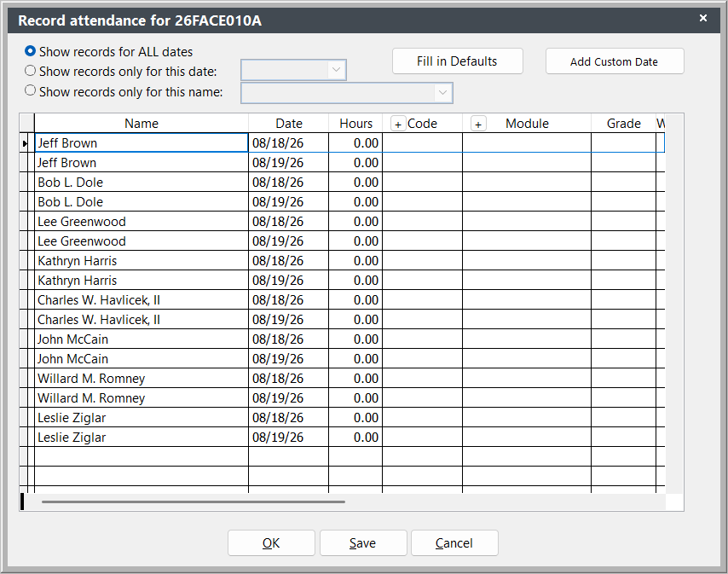Select Bob L. Dole name cell for 08/18/26
Image resolution: width=728 pixels, height=574 pixels.
[142, 182]
